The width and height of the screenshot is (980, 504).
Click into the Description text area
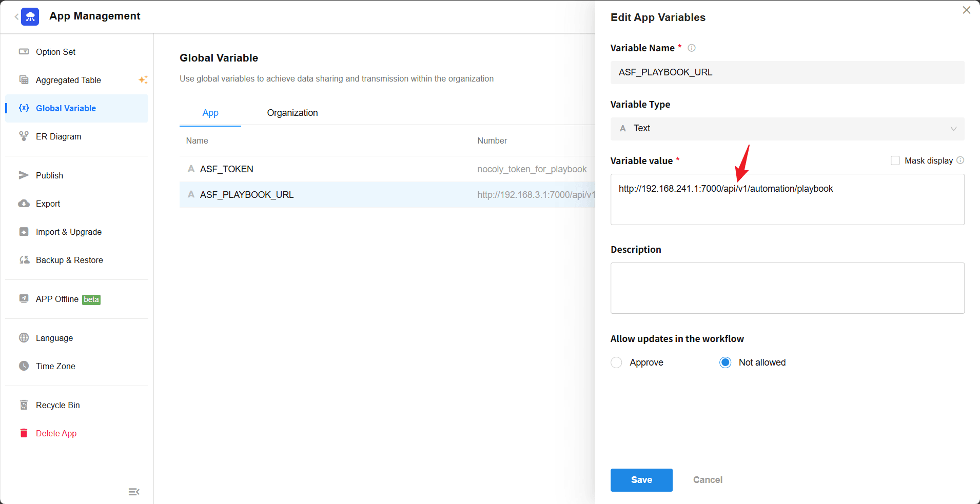787,288
